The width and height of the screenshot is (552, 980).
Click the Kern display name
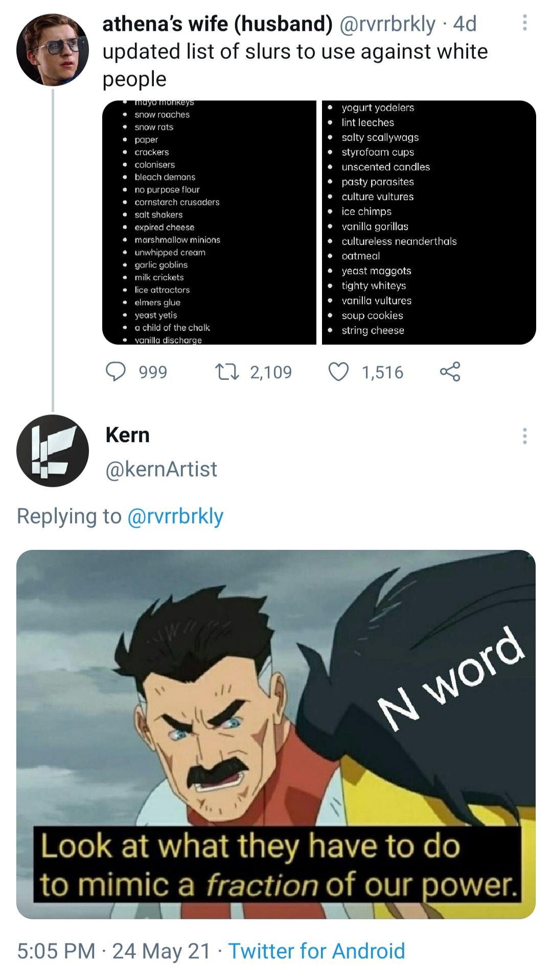click(x=128, y=435)
